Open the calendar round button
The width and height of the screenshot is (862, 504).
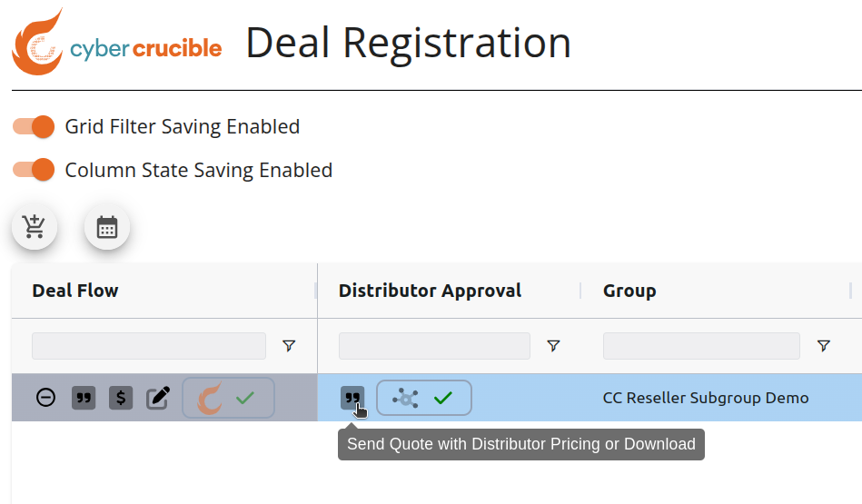click(107, 227)
